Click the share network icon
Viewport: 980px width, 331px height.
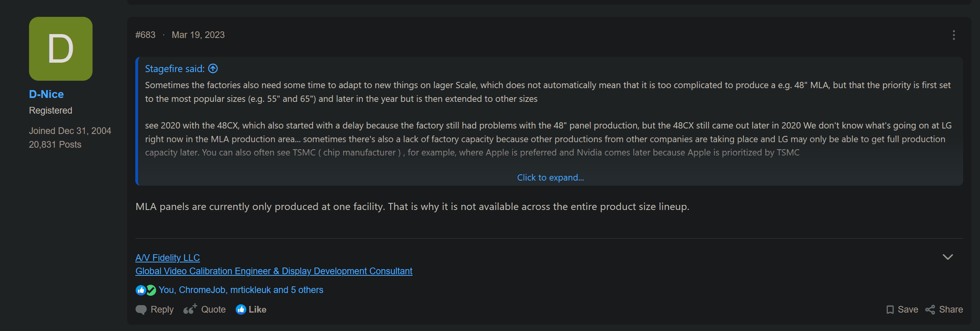930,310
